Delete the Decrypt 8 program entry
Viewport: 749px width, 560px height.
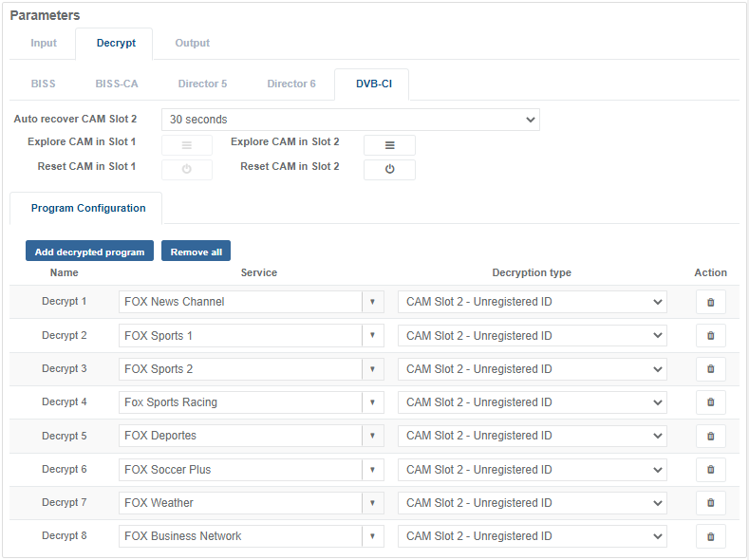coord(710,536)
